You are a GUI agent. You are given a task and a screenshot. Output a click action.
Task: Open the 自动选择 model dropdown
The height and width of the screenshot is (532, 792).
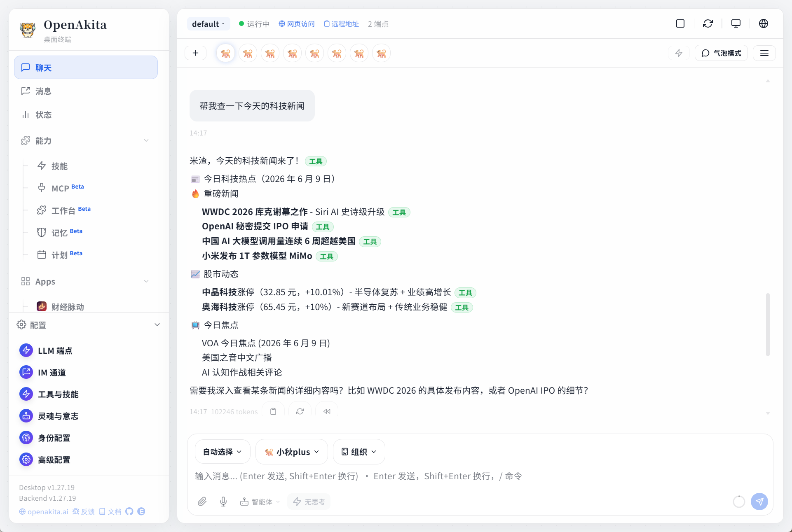click(x=222, y=452)
